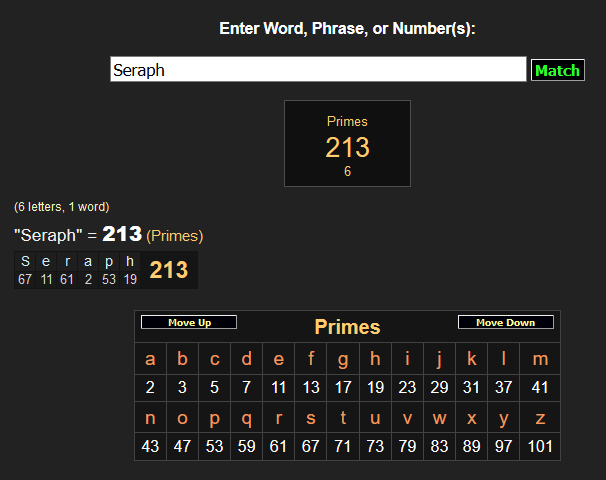Select letter 'z' in the cipher chart

point(540,418)
